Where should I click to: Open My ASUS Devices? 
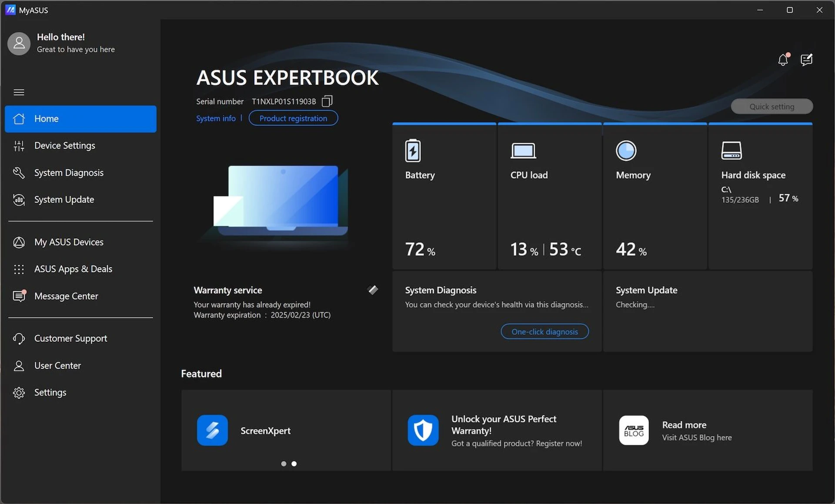tap(80, 242)
